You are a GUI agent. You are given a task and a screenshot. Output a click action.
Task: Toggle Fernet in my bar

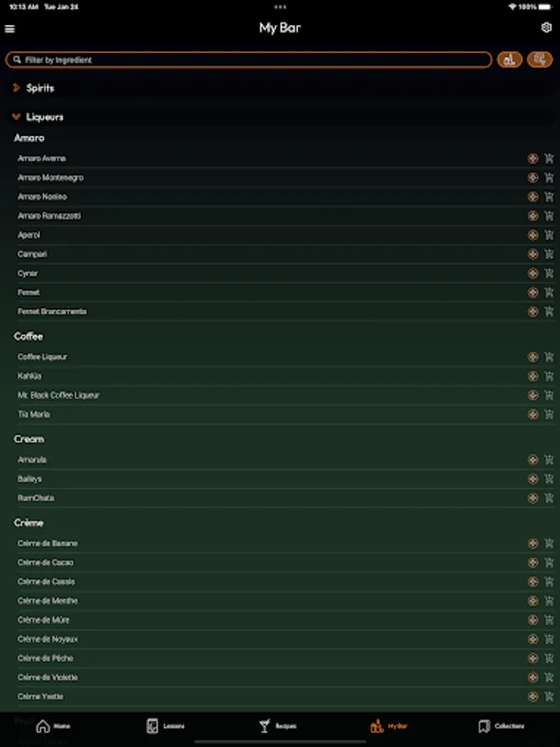click(x=533, y=292)
